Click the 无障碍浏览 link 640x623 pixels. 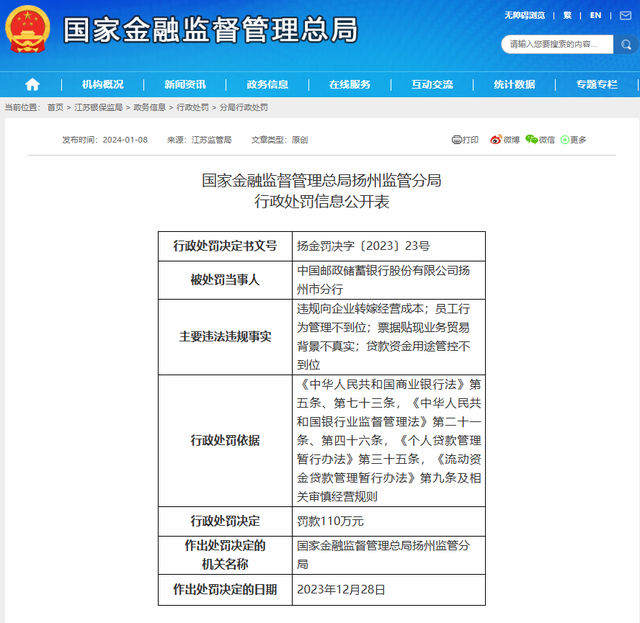click(x=524, y=16)
